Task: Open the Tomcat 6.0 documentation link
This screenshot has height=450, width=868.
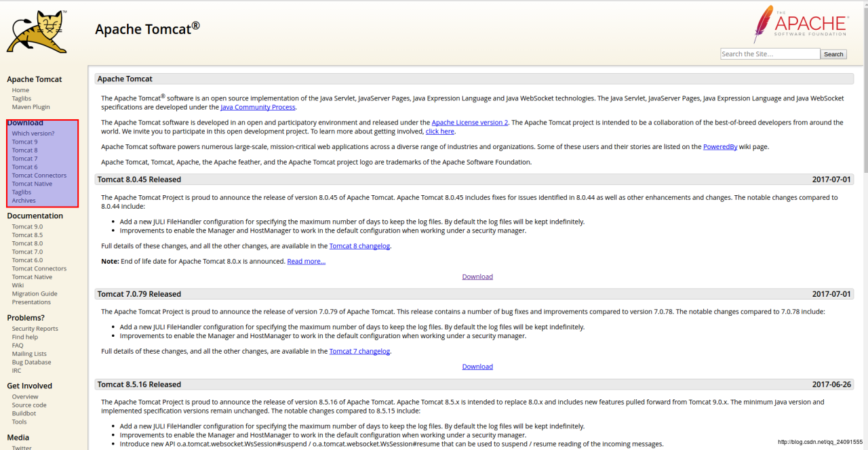Action: [27, 260]
